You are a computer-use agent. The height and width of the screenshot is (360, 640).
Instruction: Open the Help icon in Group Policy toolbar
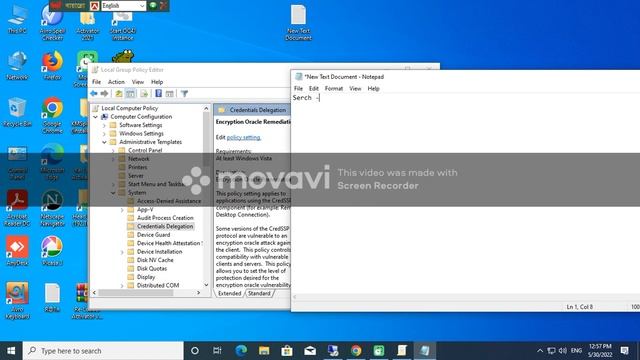pyautogui.click(x=158, y=93)
